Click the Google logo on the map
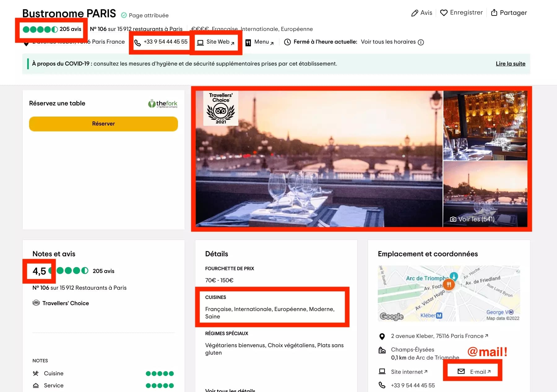 click(391, 316)
